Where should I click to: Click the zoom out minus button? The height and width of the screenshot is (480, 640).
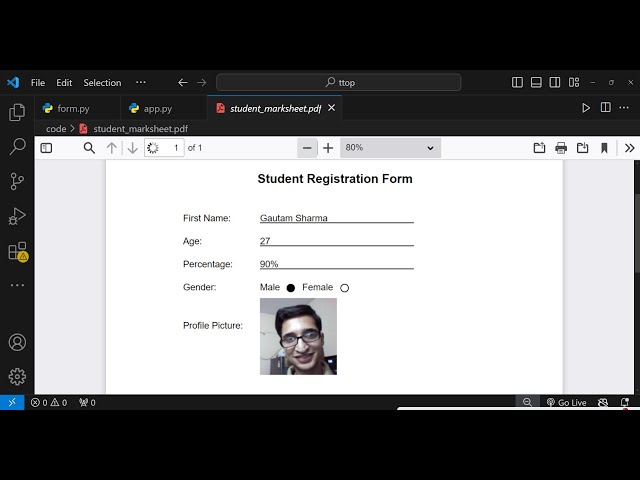tap(307, 148)
